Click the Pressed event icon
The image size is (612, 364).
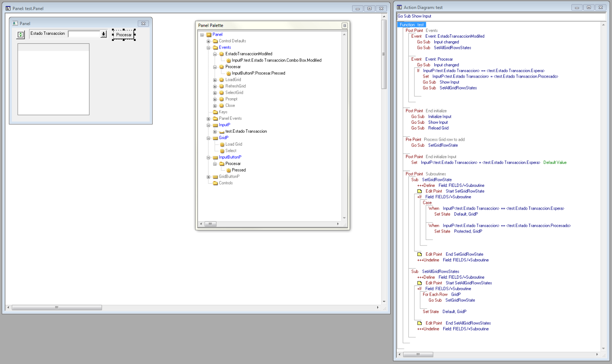pyautogui.click(x=228, y=171)
